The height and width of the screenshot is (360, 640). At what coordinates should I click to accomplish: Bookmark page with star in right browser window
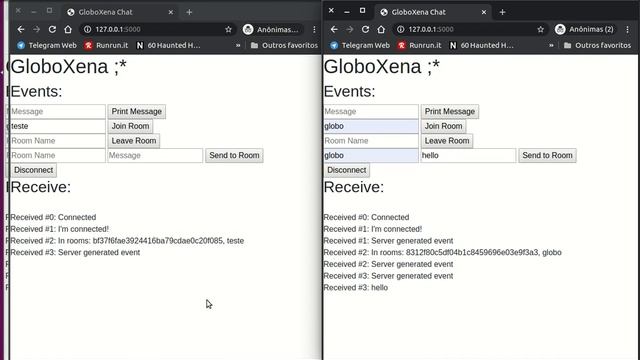tap(541, 29)
